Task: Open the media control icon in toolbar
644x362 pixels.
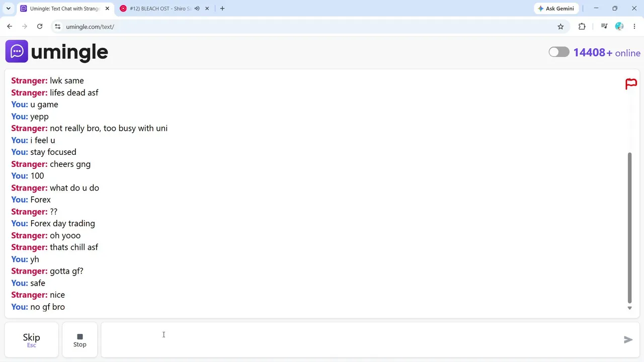Action: pyautogui.click(x=604, y=27)
